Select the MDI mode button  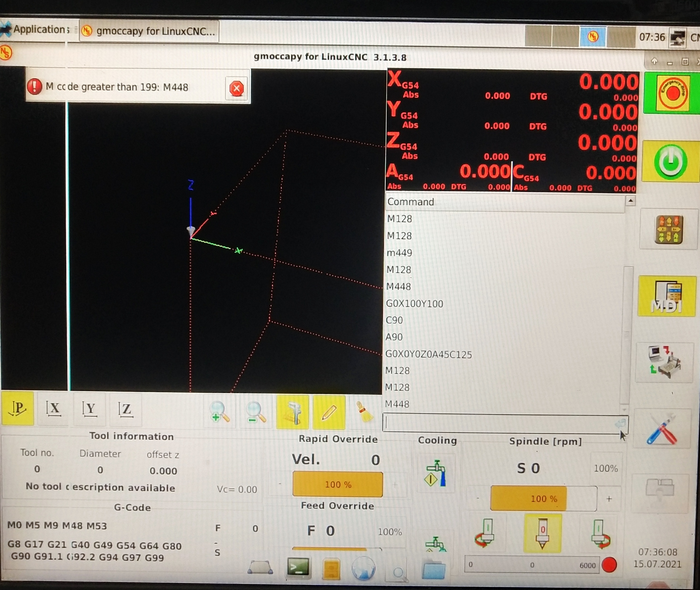(x=667, y=296)
